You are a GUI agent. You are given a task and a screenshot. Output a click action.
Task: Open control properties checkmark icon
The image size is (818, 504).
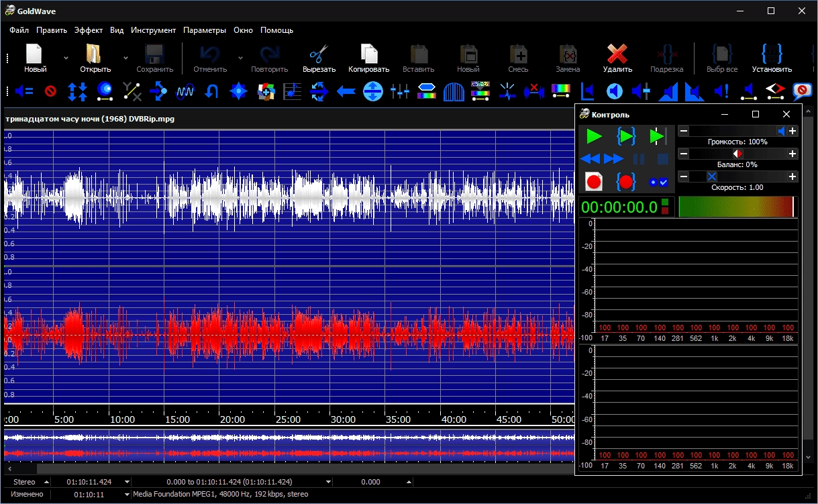tap(658, 182)
